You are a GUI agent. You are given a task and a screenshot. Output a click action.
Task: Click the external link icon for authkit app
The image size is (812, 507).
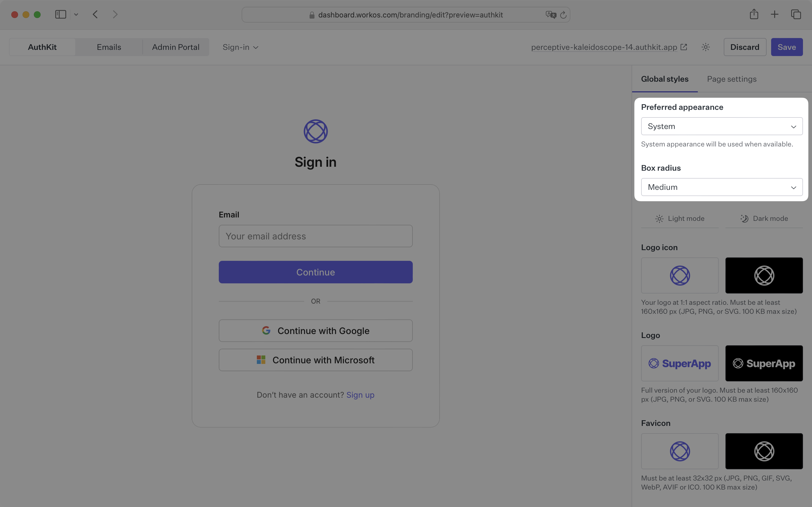click(x=684, y=47)
